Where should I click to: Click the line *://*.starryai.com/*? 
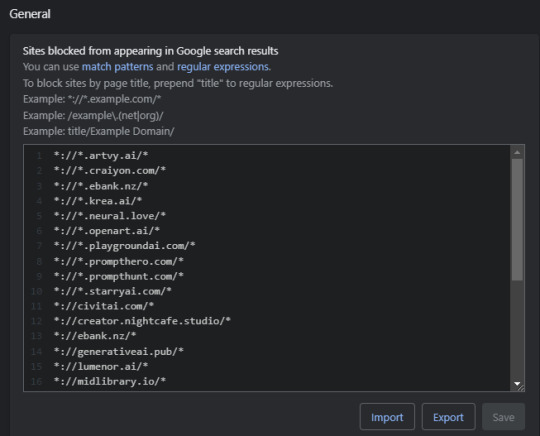pos(113,291)
